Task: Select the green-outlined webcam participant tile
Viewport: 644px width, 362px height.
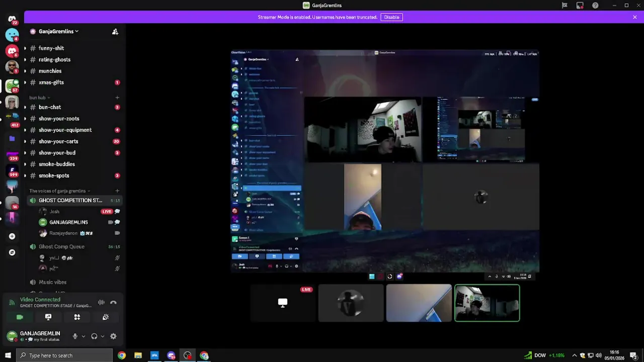Action: 487,303
